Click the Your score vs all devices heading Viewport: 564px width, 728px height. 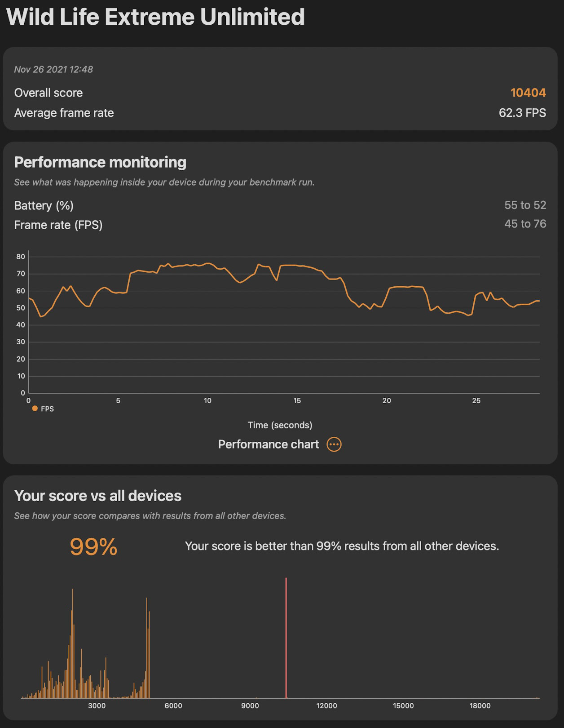coord(98,496)
